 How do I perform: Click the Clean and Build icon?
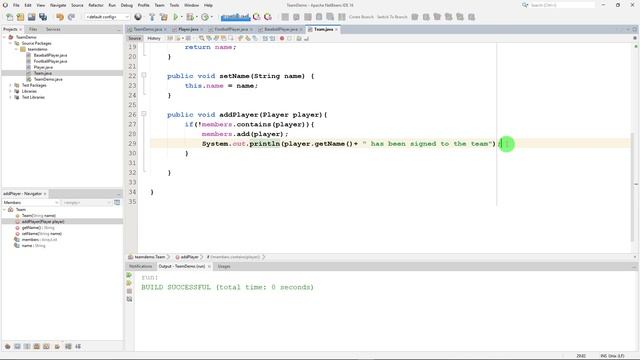[x=164, y=17]
